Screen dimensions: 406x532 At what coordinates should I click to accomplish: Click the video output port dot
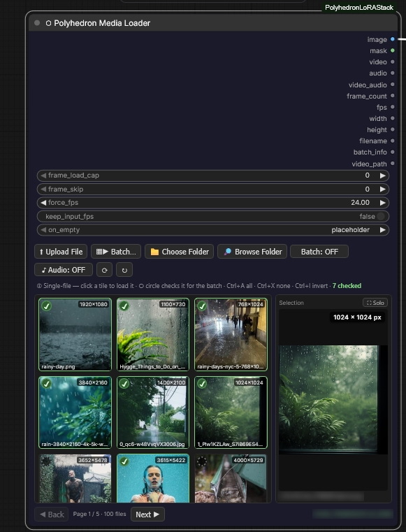click(x=393, y=62)
